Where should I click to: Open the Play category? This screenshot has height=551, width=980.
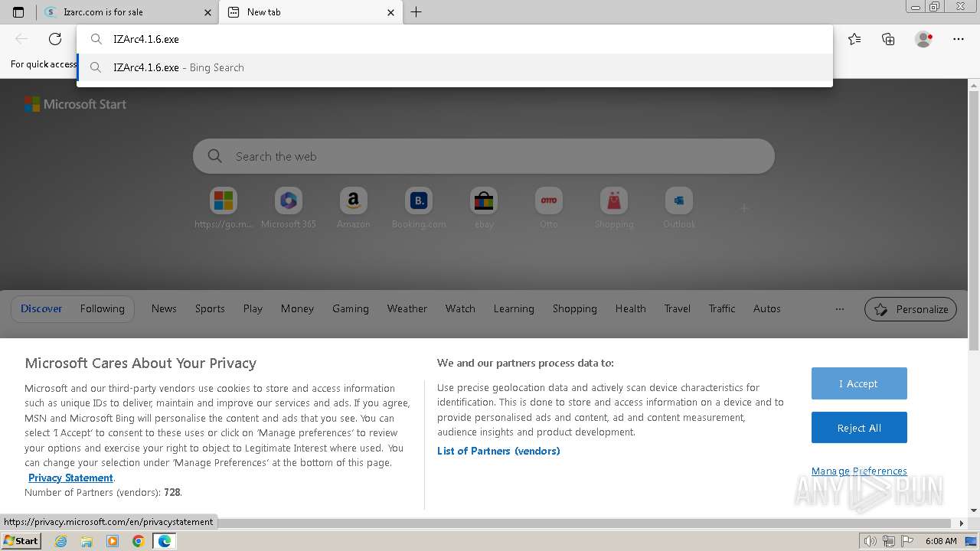click(253, 308)
